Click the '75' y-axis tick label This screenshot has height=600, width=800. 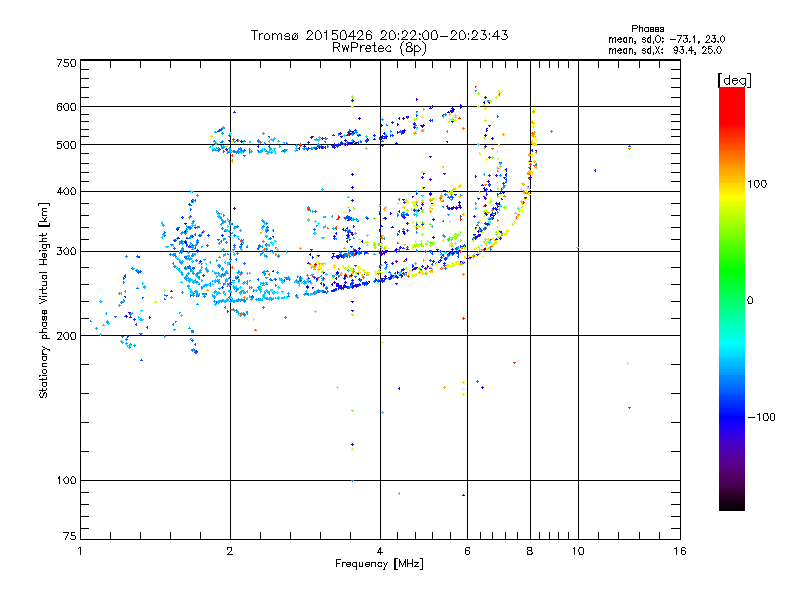tap(70, 536)
